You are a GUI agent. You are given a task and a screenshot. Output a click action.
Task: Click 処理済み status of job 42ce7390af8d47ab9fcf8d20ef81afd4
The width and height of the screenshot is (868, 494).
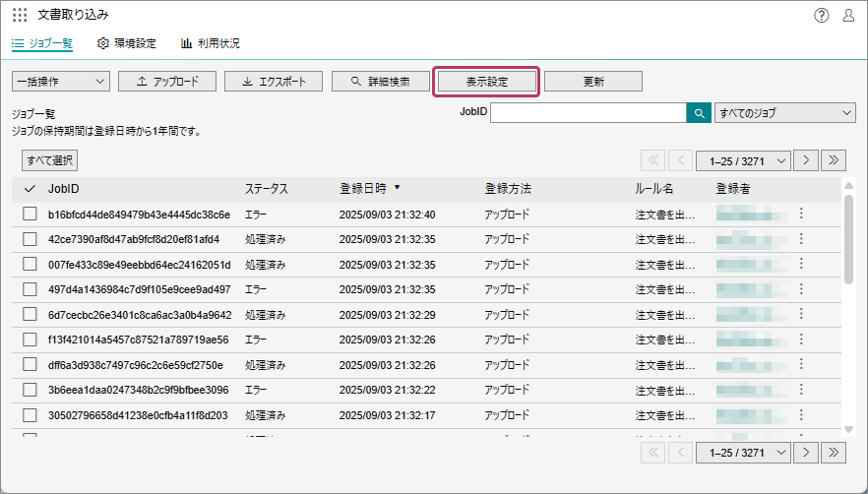click(x=265, y=239)
